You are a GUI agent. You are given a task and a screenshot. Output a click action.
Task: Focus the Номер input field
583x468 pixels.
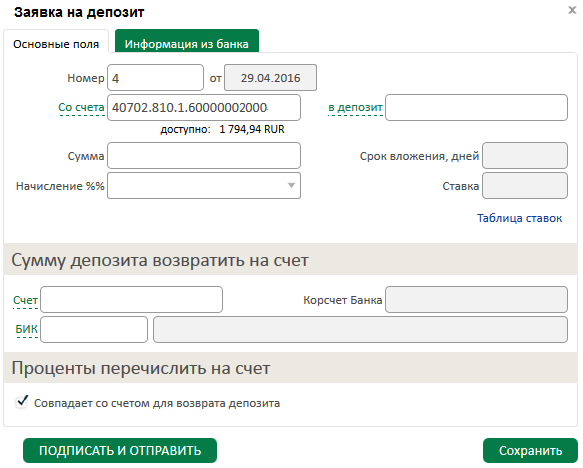click(x=155, y=78)
